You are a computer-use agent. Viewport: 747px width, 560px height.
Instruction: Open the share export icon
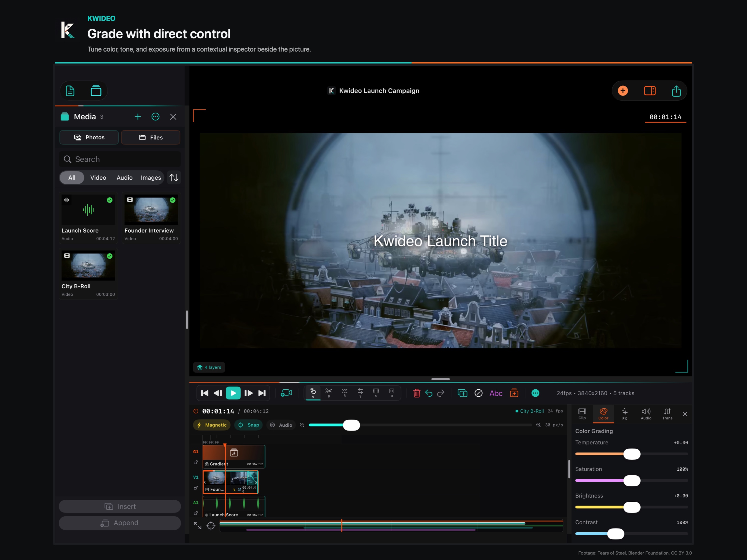pyautogui.click(x=676, y=91)
